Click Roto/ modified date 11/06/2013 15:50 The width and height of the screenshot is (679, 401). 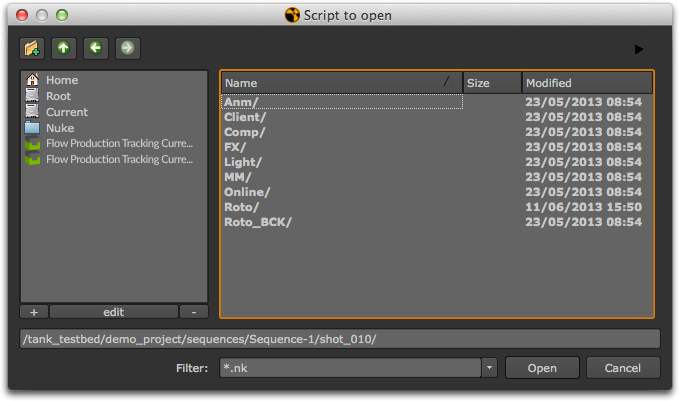(x=583, y=207)
